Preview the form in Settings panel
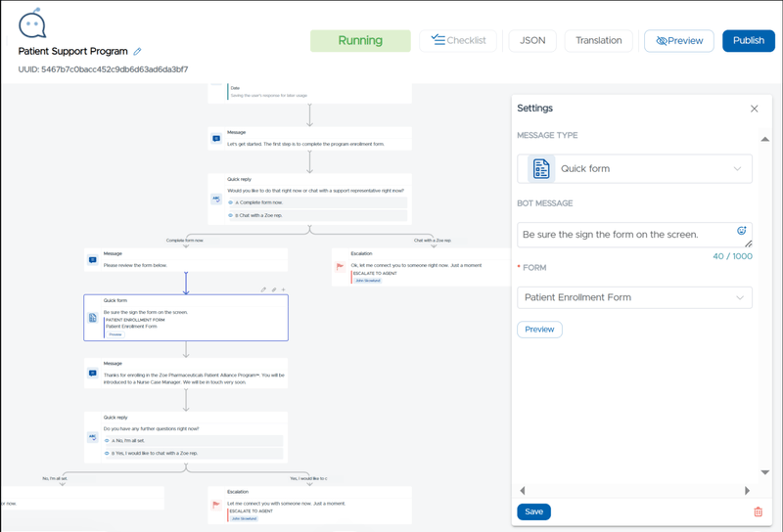This screenshot has width=783, height=532. point(539,330)
